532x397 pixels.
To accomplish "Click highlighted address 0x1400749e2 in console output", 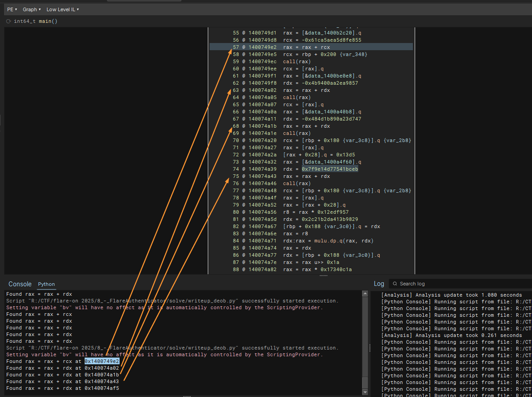I will 102,361.
